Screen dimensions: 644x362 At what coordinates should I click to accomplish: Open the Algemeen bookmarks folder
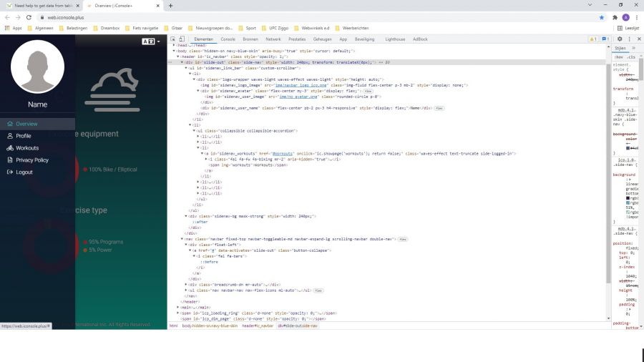41,28
